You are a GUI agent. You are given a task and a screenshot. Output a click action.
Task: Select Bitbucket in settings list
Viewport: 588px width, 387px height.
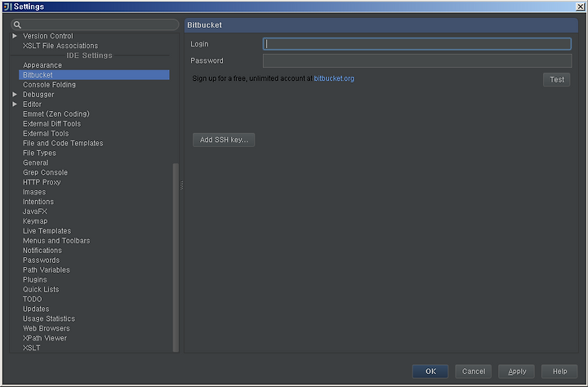coord(94,75)
